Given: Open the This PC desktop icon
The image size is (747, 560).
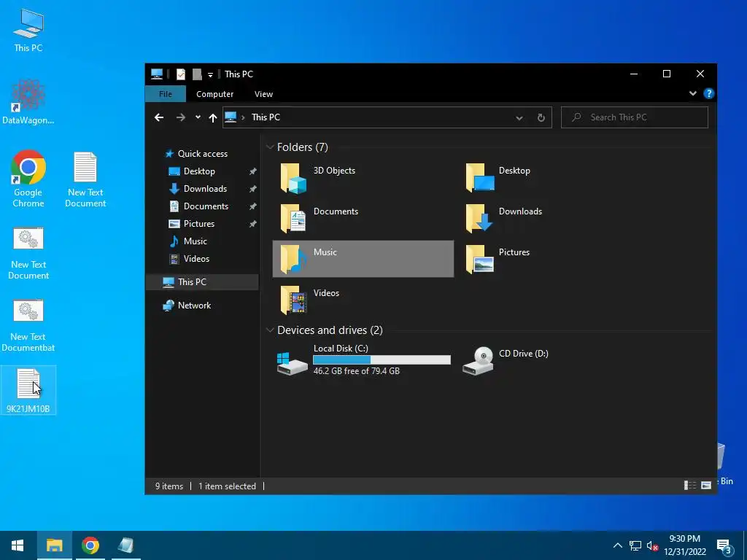Looking at the screenshot, I should (x=28, y=29).
